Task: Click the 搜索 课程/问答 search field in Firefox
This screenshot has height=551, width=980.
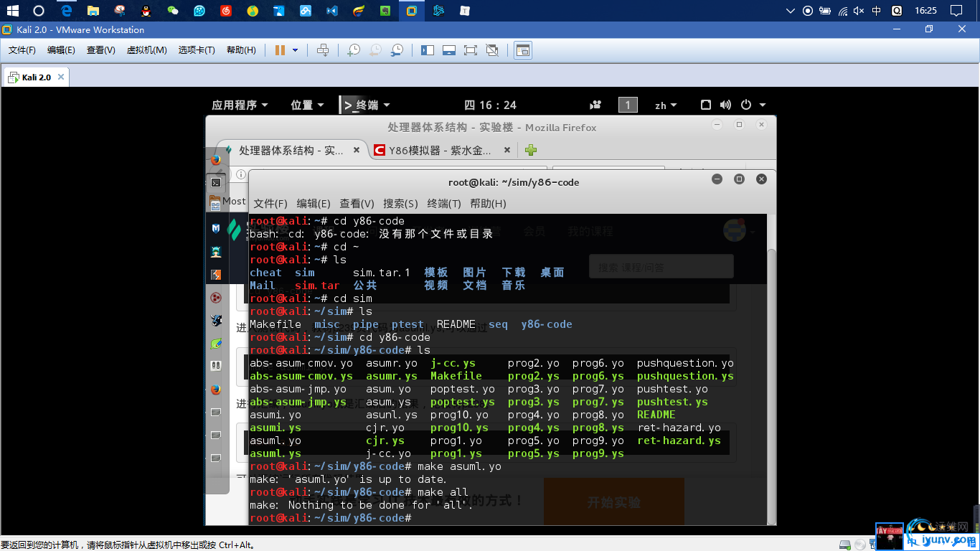Action: [661, 266]
